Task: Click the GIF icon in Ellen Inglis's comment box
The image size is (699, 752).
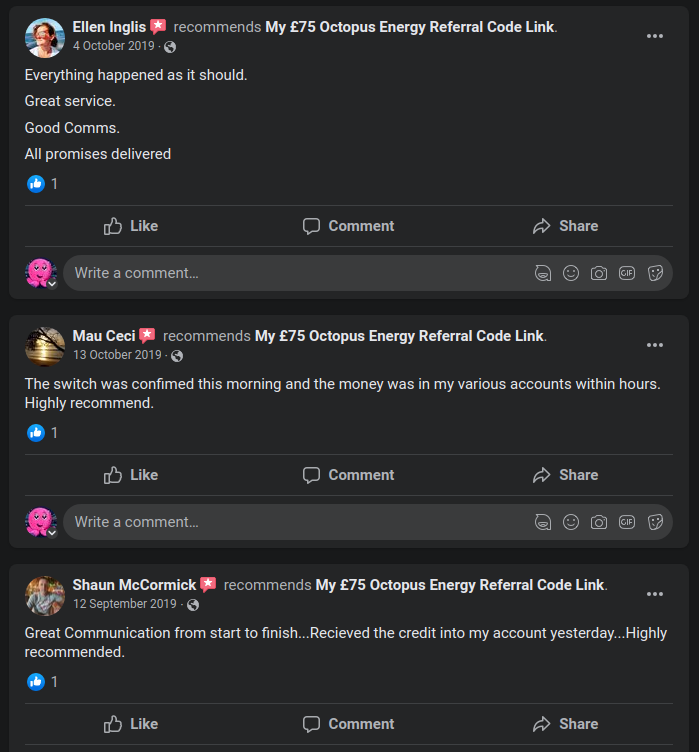Action: pos(627,273)
